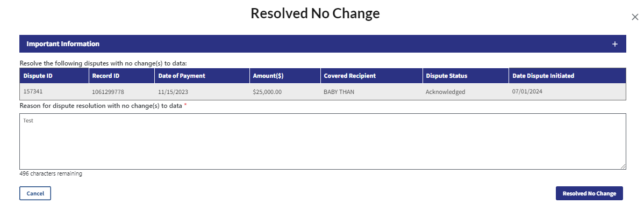Close the Resolved No Change dialog

tap(634, 17)
